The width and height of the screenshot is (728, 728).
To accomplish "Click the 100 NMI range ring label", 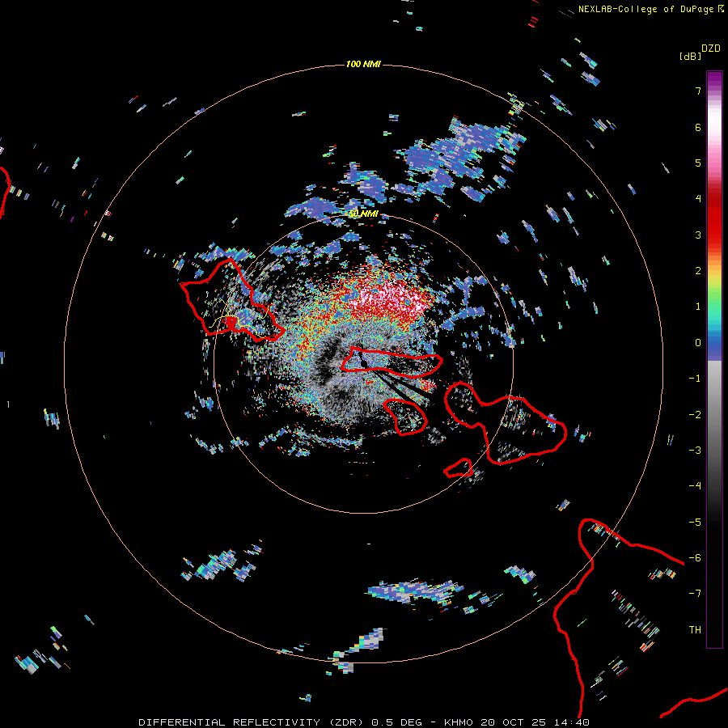I will point(363,64).
